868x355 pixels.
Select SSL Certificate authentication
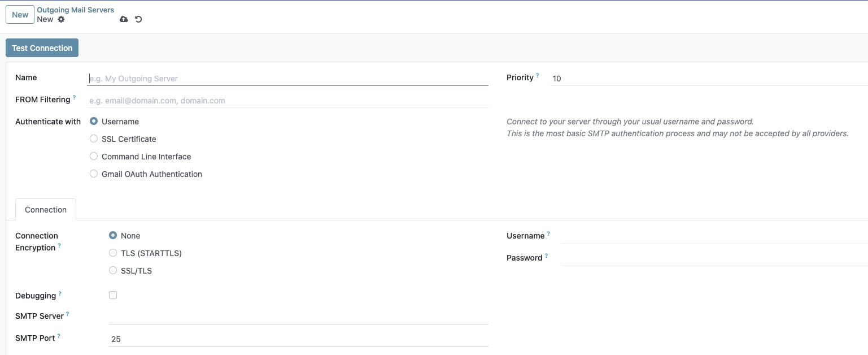(x=93, y=138)
